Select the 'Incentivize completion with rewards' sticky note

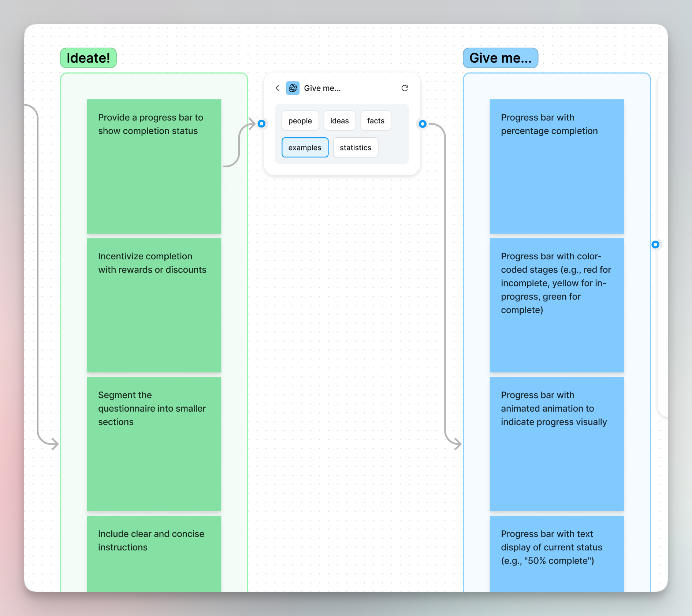[x=154, y=305]
